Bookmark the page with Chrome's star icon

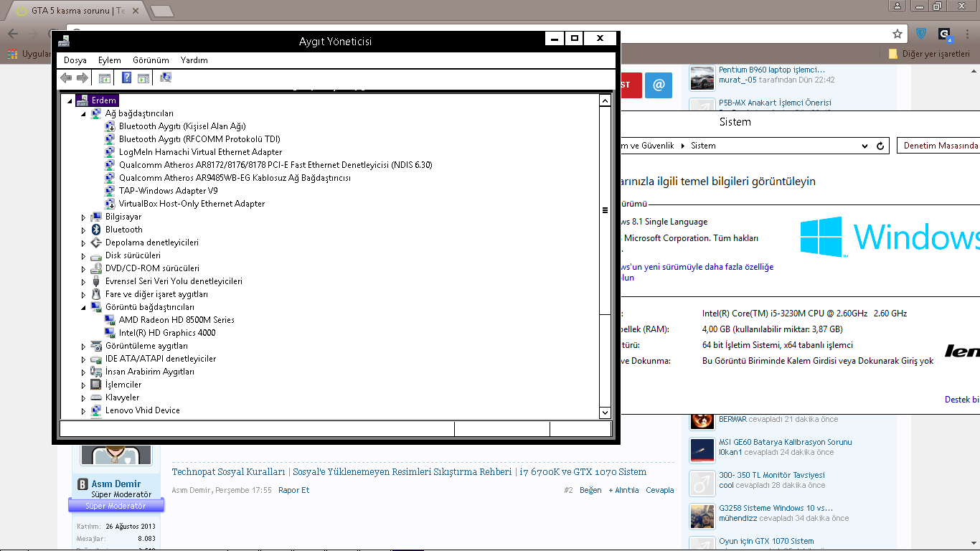[897, 34]
